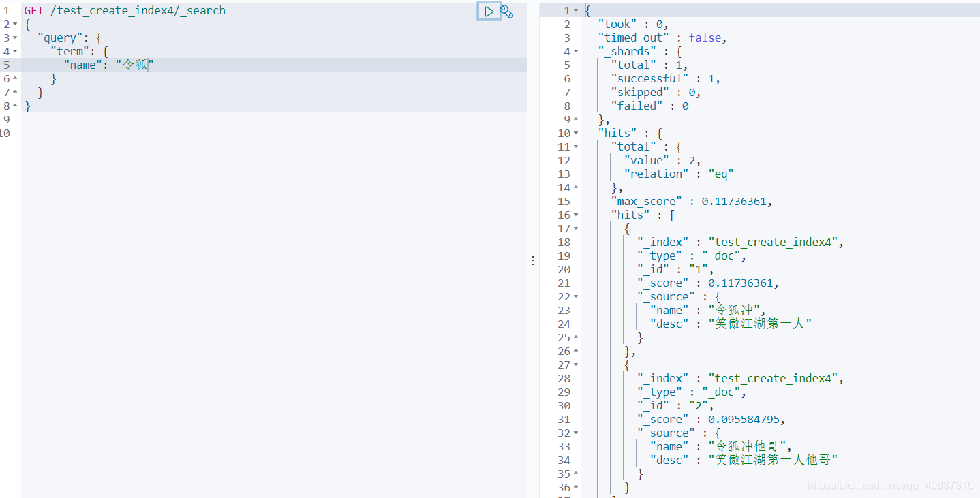This screenshot has width=980, height=498.
Task: Toggle fold arrow at response line 35
Action: (576, 474)
